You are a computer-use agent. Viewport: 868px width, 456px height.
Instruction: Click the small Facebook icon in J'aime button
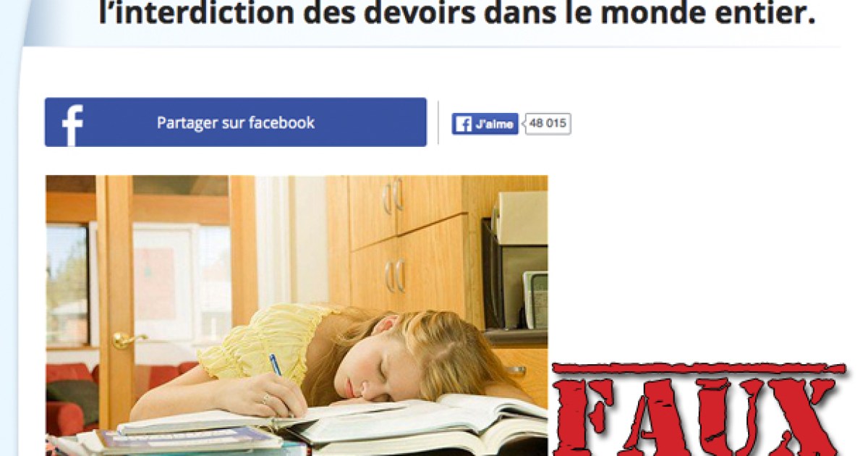[x=463, y=124]
